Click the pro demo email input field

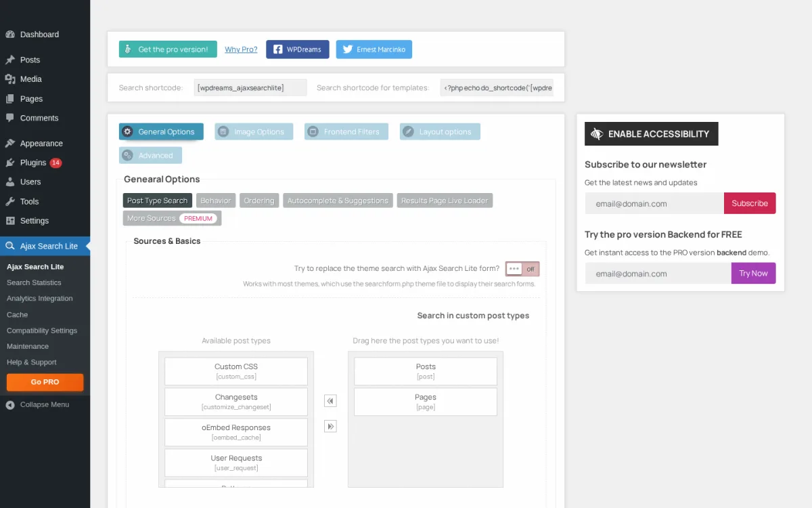click(658, 274)
